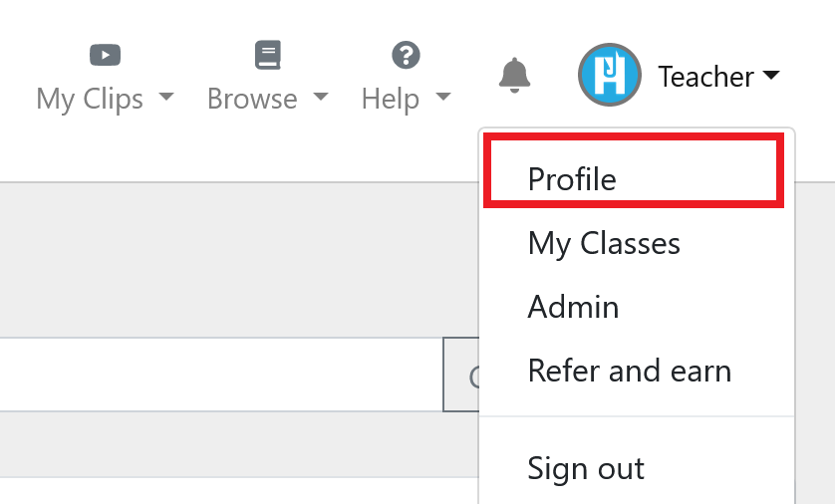Click the My Clips label text
Image resolution: width=835 pixels, height=504 pixels.
click(x=90, y=100)
